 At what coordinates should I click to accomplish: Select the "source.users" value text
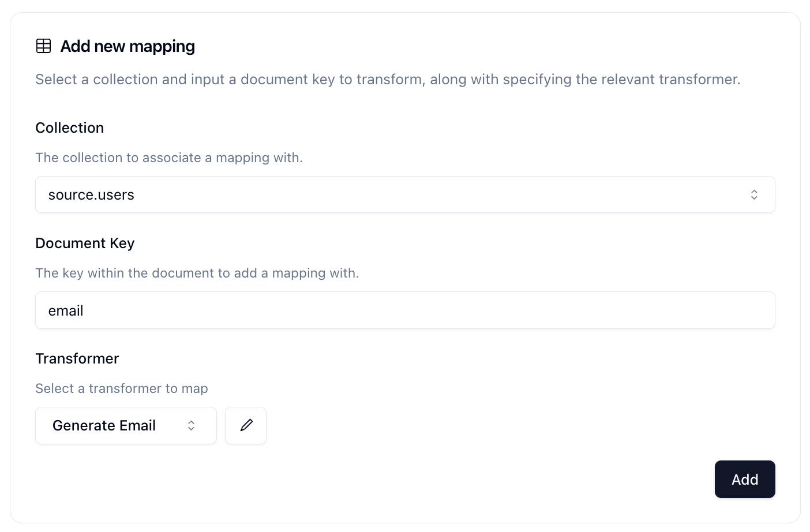pos(91,195)
